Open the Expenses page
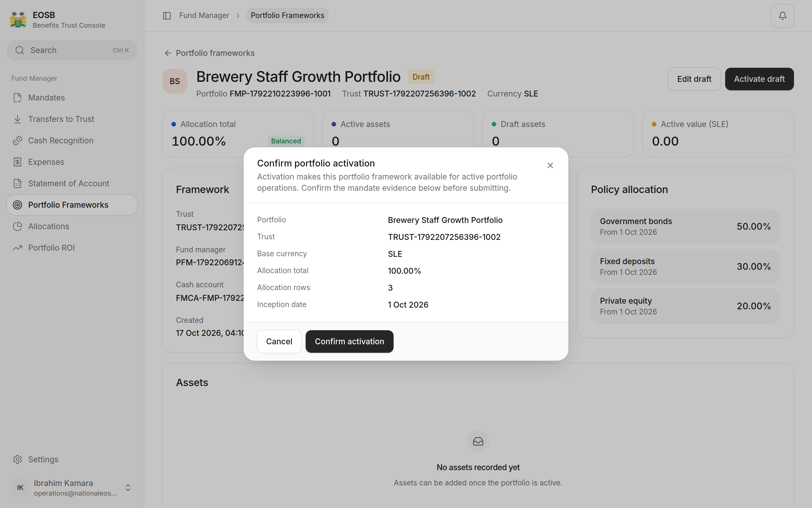812x508 pixels. pyautogui.click(x=72, y=162)
